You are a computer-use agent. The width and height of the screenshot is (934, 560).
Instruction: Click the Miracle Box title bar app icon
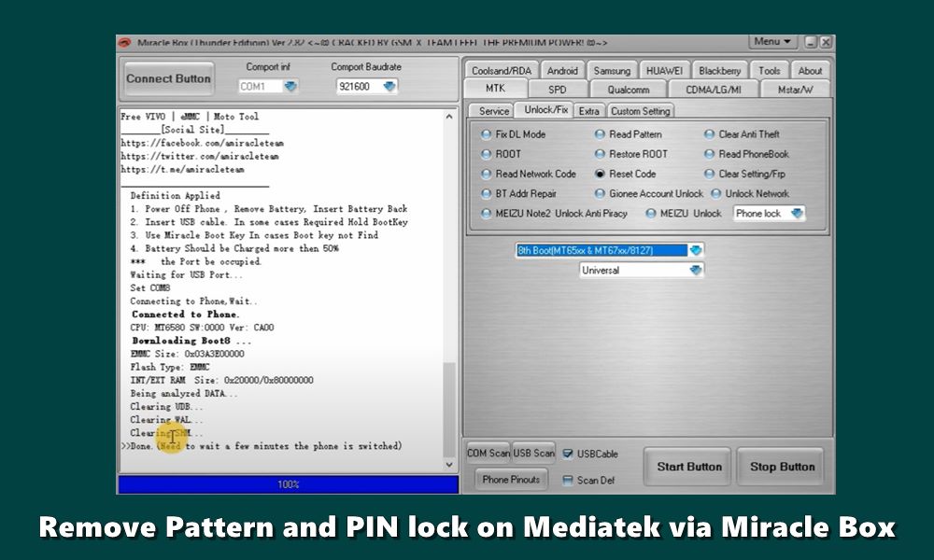pos(124,43)
